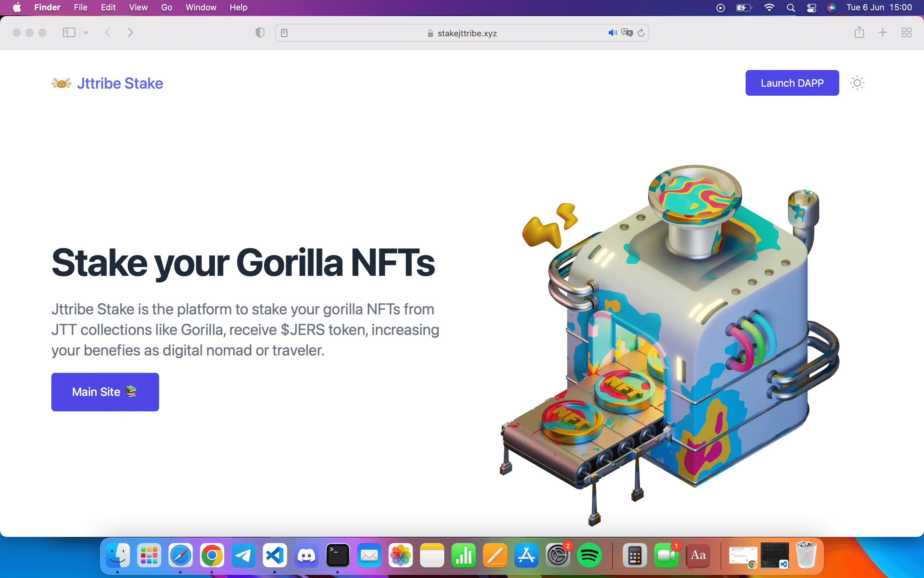
Task: Go forward to next page
Action: [x=131, y=32]
